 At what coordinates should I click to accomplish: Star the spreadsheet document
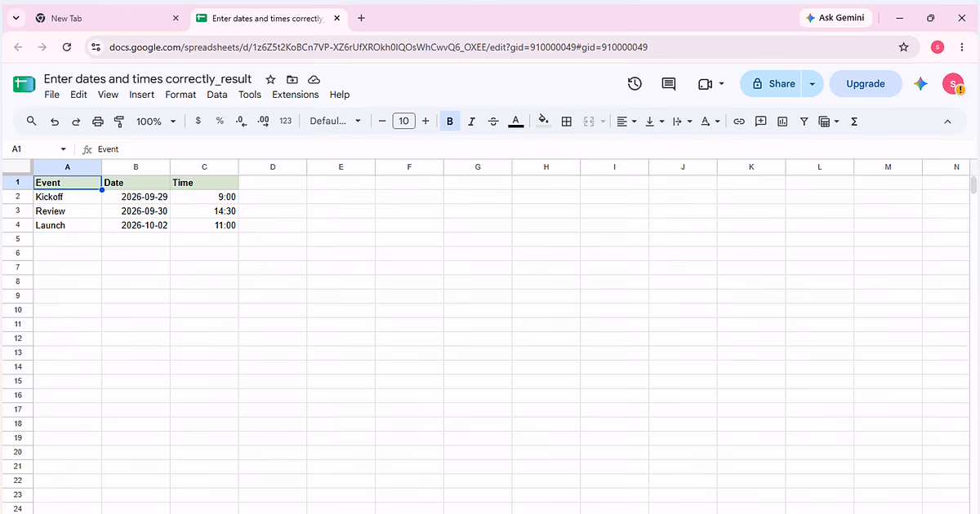(270, 79)
